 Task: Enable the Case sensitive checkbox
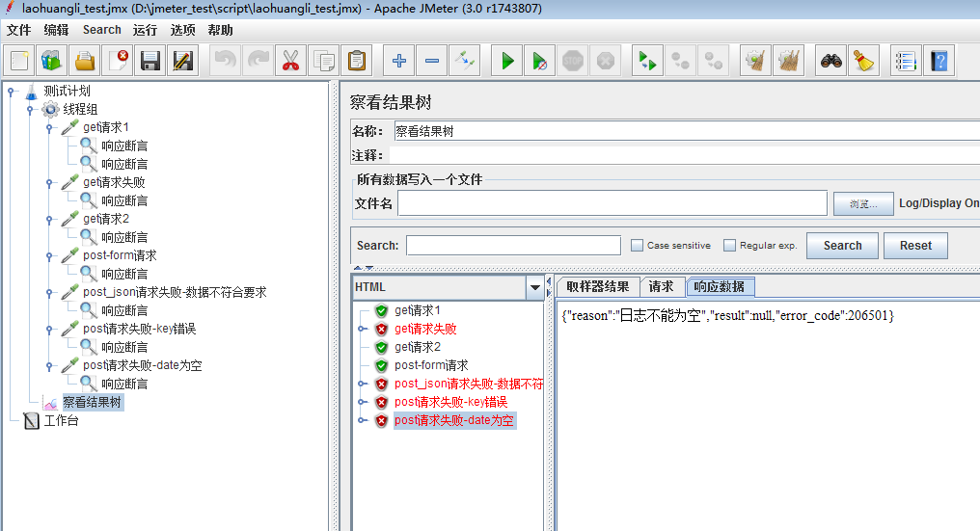[637, 246]
